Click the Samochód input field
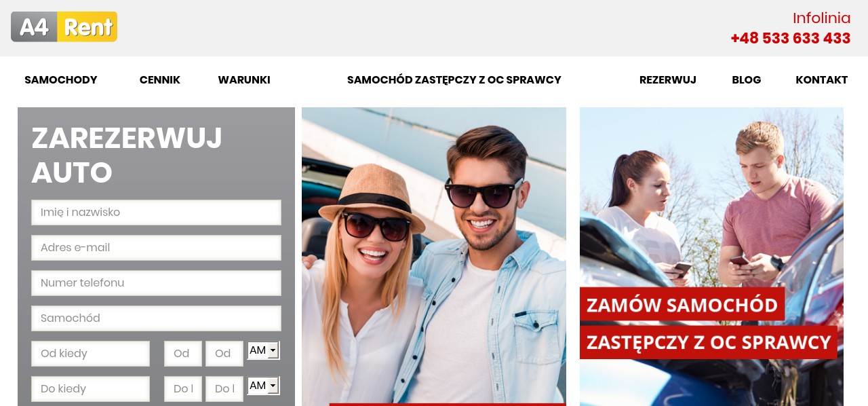This screenshot has height=406, width=868. point(156,318)
